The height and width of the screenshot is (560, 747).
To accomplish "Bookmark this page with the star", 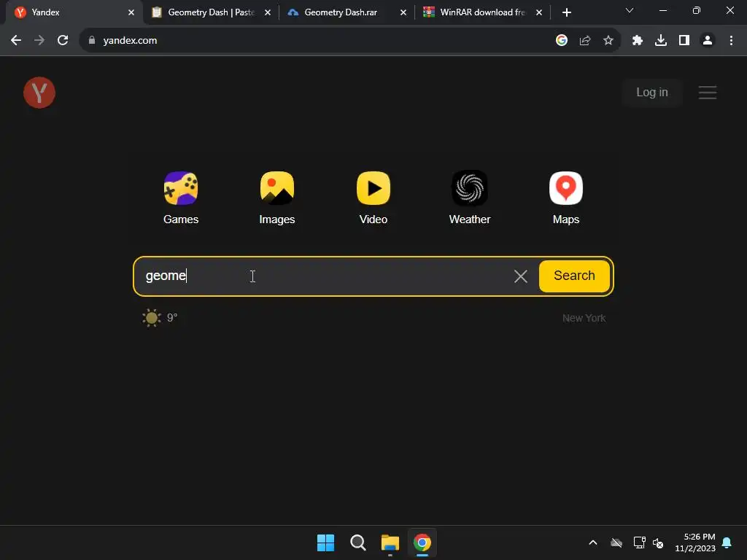I will coord(608,41).
